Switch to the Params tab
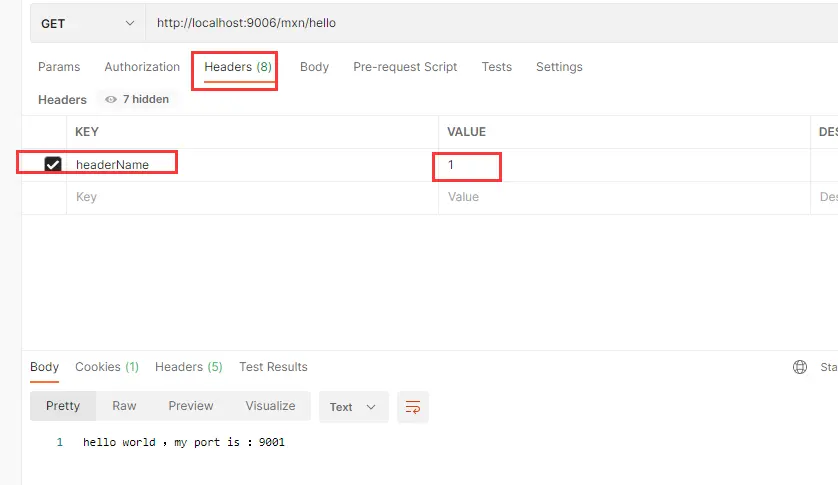 pos(59,67)
